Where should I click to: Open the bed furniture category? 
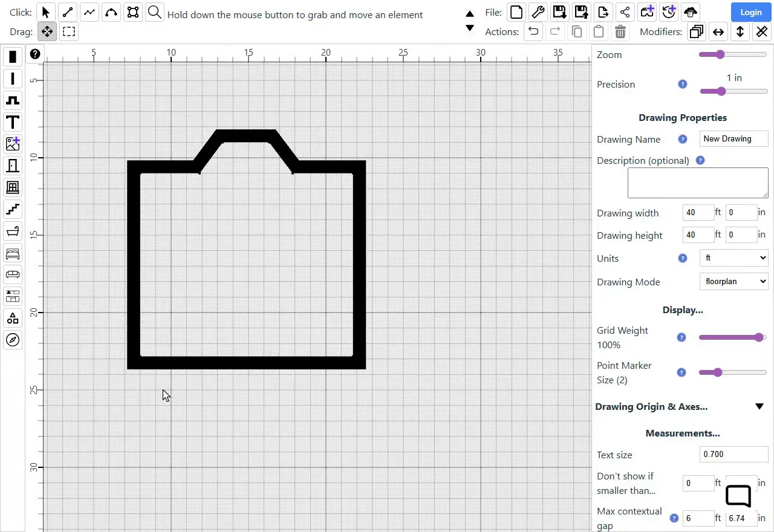click(x=13, y=253)
